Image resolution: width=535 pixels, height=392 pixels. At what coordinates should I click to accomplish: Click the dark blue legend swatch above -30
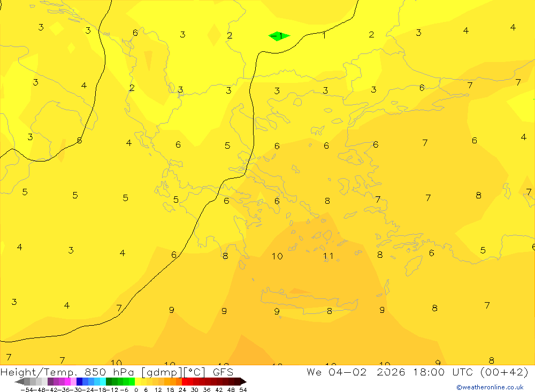click(79, 382)
